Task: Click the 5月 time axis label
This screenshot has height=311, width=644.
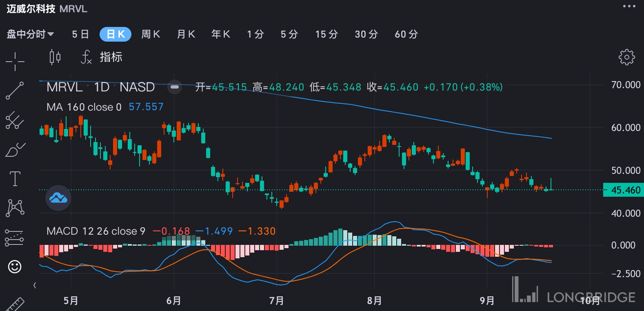Action: coord(71,301)
